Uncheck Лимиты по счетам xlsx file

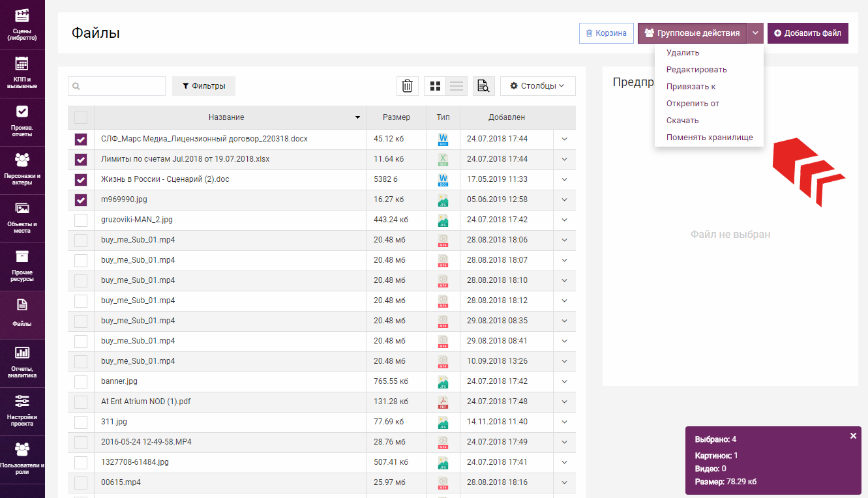pos(81,159)
